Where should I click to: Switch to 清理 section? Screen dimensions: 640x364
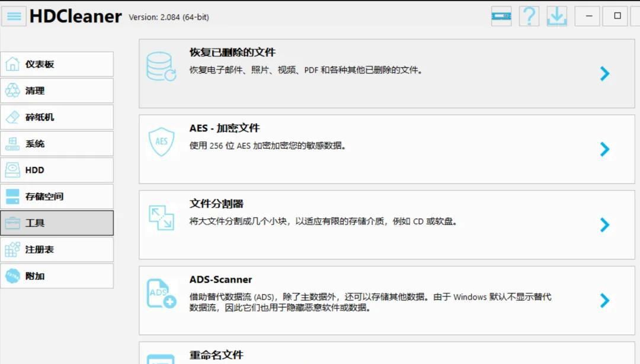click(57, 91)
